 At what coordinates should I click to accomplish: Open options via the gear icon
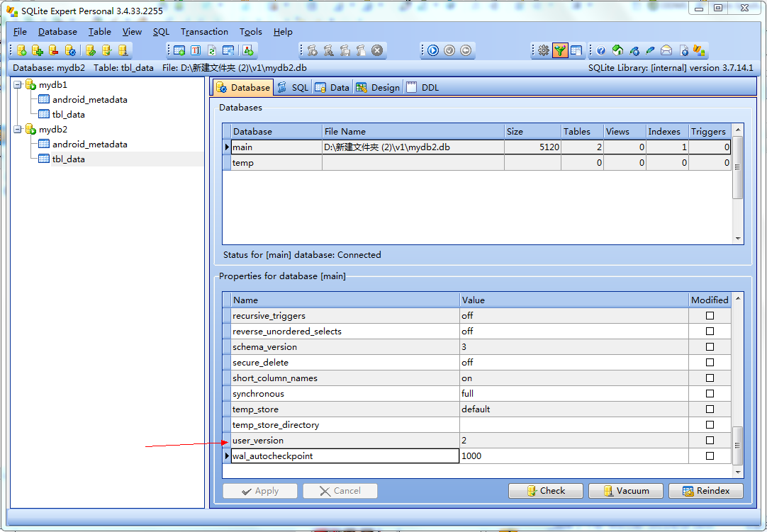pyautogui.click(x=544, y=50)
